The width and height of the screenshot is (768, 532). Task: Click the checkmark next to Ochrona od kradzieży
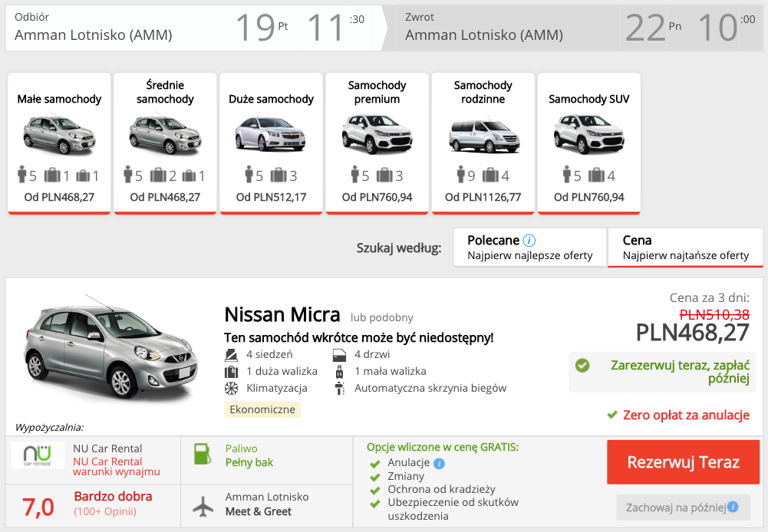375,490
